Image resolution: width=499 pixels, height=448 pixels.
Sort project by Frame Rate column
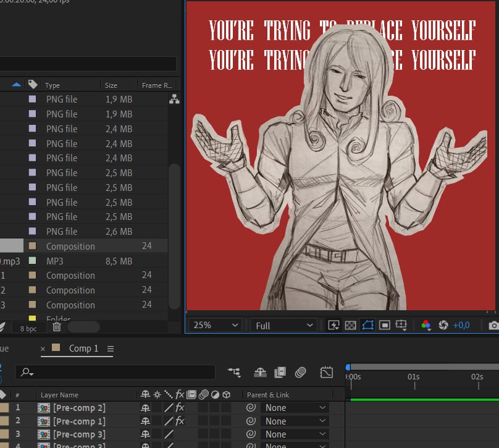[x=157, y=85]
